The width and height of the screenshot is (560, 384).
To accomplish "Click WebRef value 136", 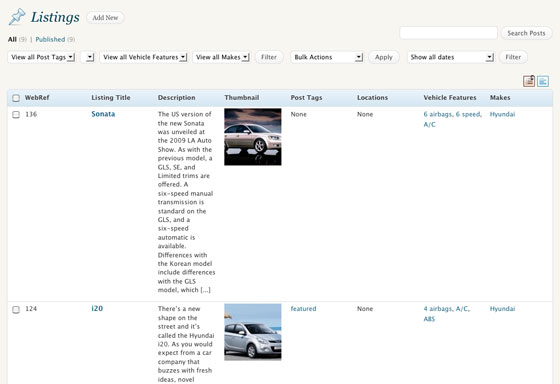I will [x=31, y=114].
